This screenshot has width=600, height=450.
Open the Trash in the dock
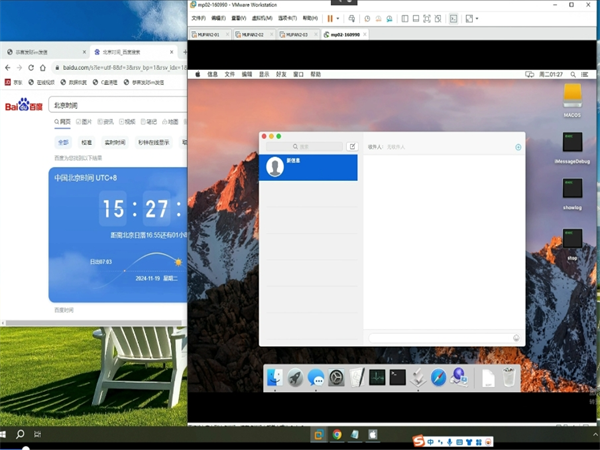[x=509, y=378]
